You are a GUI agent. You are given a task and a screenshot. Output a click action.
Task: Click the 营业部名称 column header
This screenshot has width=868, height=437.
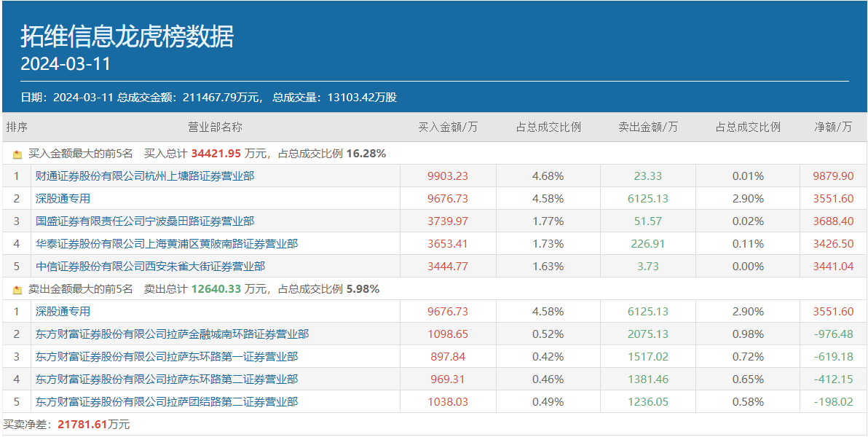(x=215, y=127)
